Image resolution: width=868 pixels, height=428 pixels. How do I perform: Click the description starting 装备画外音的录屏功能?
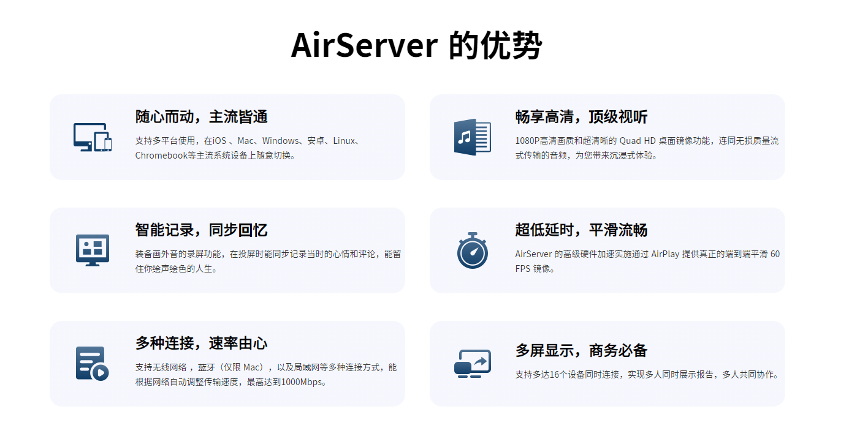(x=268, y=261)
